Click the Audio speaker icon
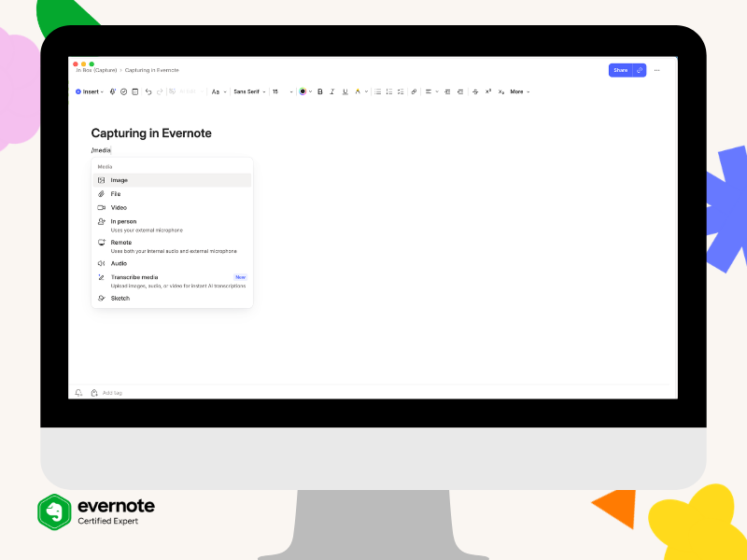Screen dimensions: 747x560 pyautogui.click(x=101, y=263)
